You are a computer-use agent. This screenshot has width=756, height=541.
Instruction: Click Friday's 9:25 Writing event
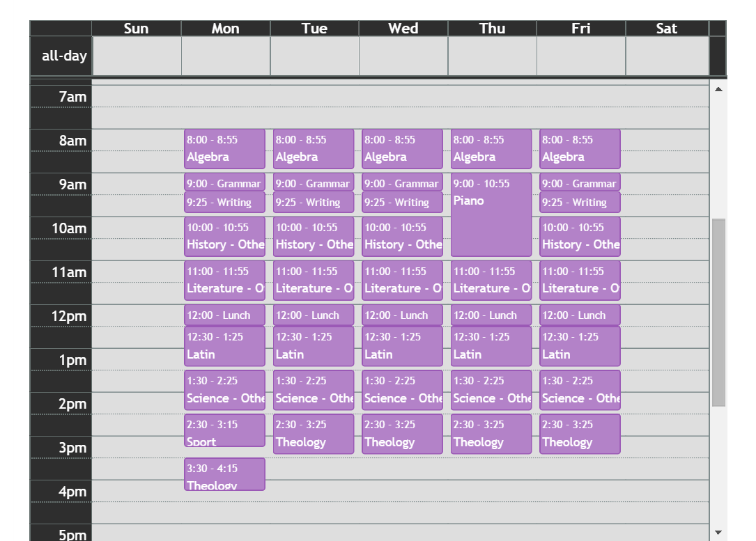[x=580, y=203]
